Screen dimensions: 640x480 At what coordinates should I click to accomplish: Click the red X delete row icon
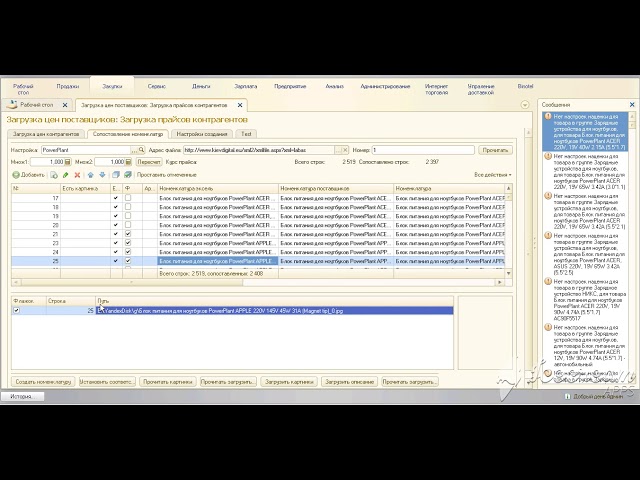(77, 175)
